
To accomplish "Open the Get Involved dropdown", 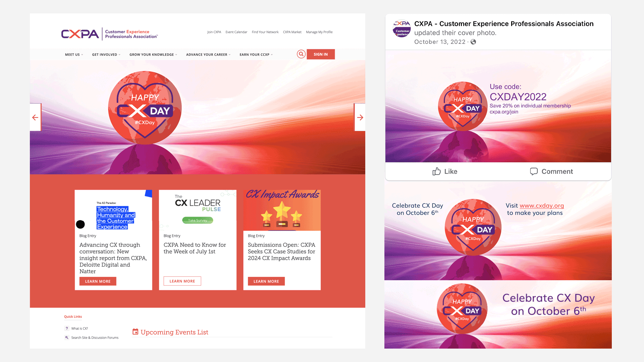I will tap(106, 55).
